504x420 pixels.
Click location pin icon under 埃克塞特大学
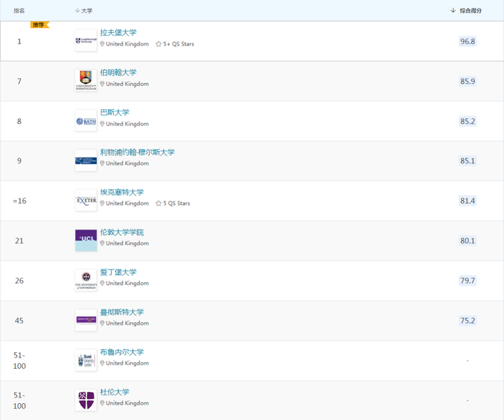pyautogui.click(x=102, y=203)
